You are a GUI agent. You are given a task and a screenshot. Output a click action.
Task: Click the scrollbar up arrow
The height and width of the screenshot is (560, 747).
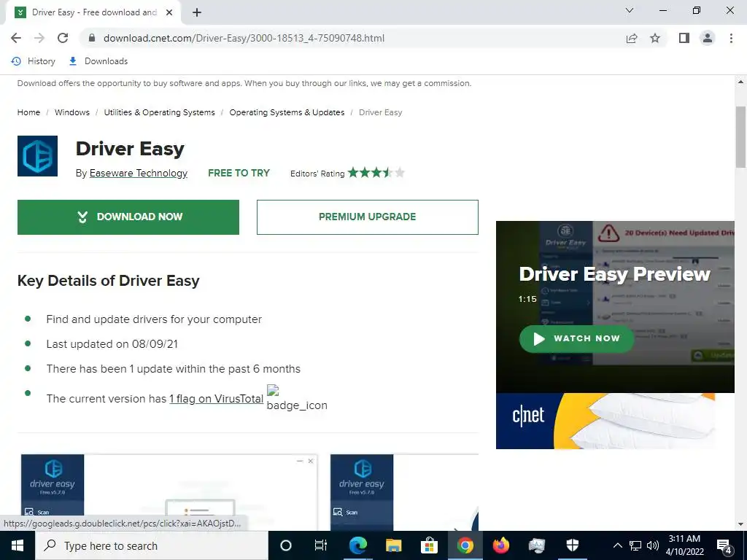(740, 82)
